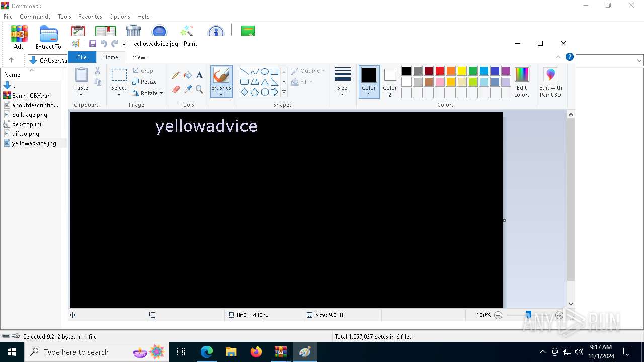Select the Fill with color bucket tool
Viewport: 644px width, 362px height.
(x=188, y=75)
